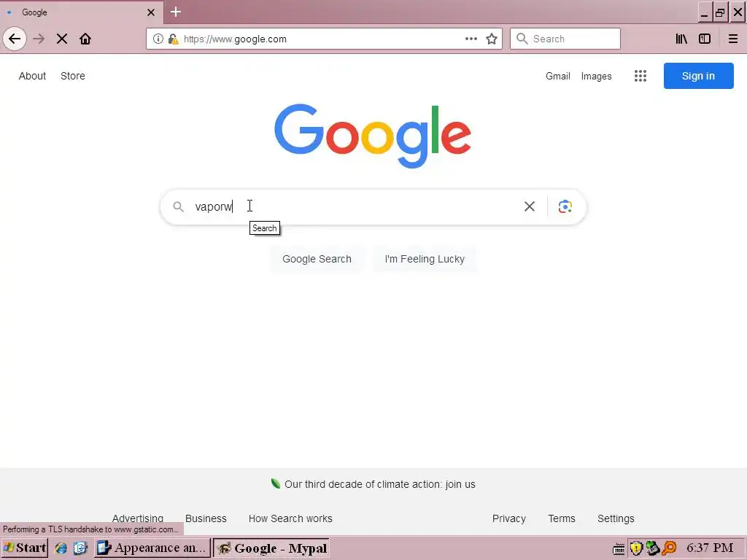Image resolution: width=747 pixels, height=560 pixels.
Task: Click the second quick launch icon
Action: [x=80, y=548]
